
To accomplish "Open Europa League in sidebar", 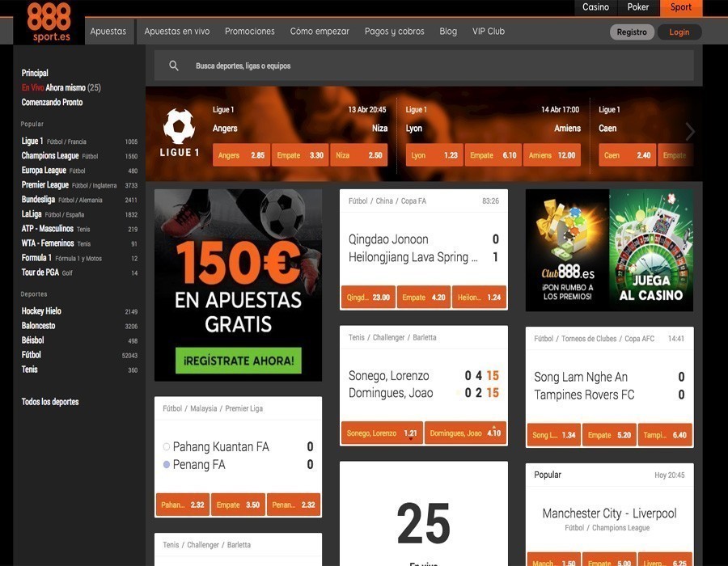I will click(x=79, y=171).
